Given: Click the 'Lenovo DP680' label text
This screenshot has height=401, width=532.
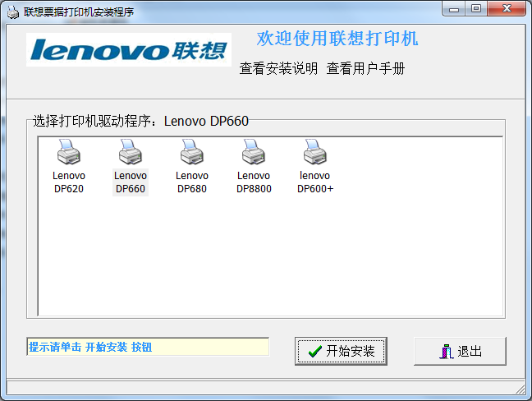Looking at the screenshot, I should [x=192, y=182].
